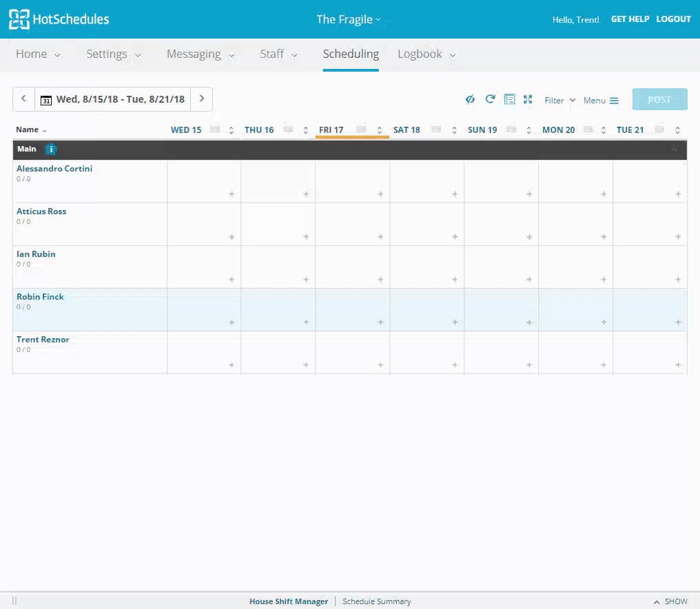
Task: Click the bottom panel drag handle
Action: tap(14, 601)
